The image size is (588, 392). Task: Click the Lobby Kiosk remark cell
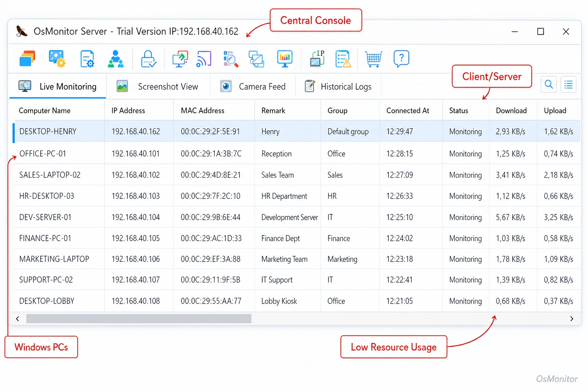[279, 301]
